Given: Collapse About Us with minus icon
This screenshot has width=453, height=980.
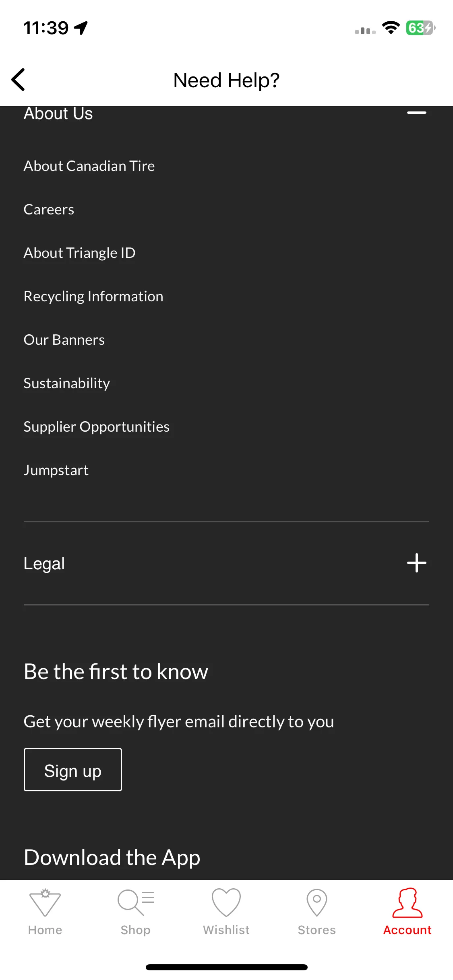Looking at the screenshot, I should (417, 113).
